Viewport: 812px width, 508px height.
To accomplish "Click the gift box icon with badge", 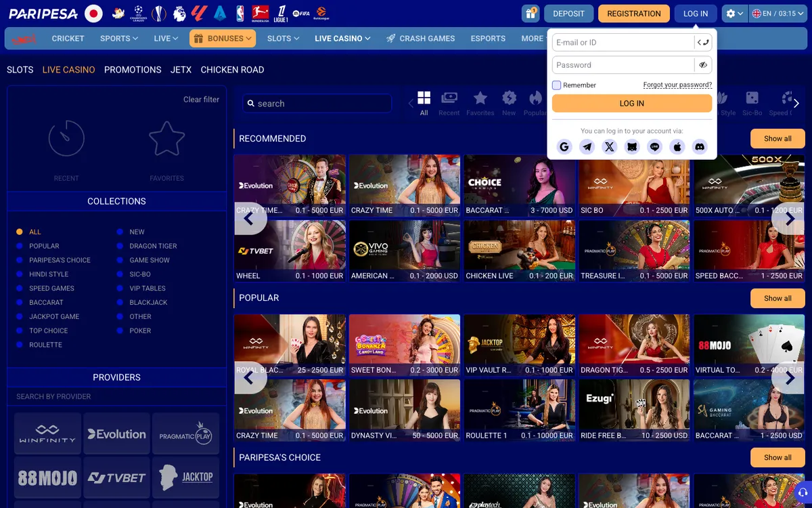I will click(x=531, y=14).
